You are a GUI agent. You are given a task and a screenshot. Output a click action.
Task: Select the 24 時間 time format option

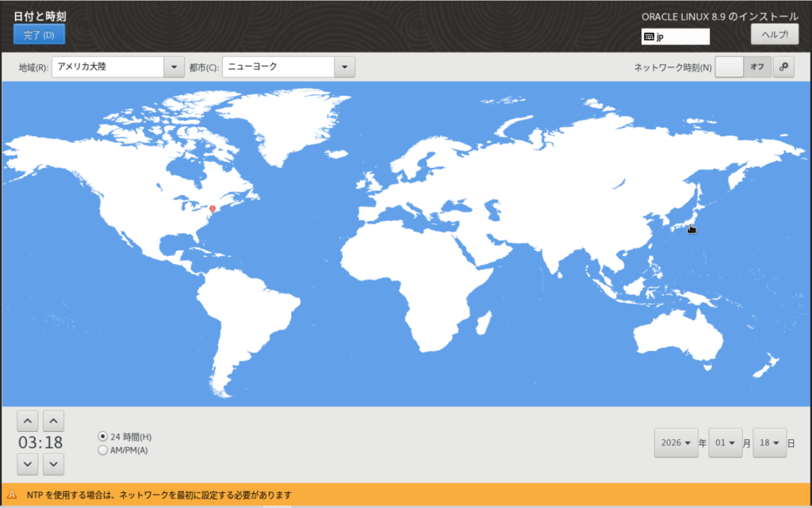pos(102,436)
